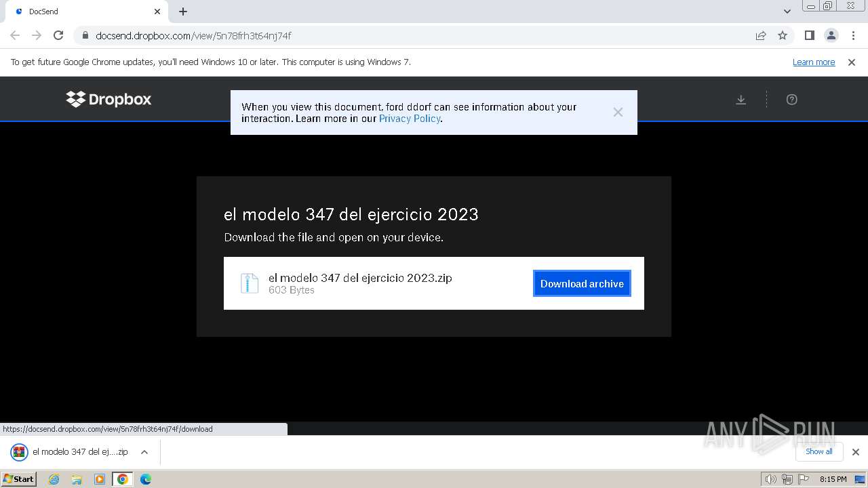Screen dimensions: 868x488
Task: Close the DocSend tab
Action: click(157, 12)
